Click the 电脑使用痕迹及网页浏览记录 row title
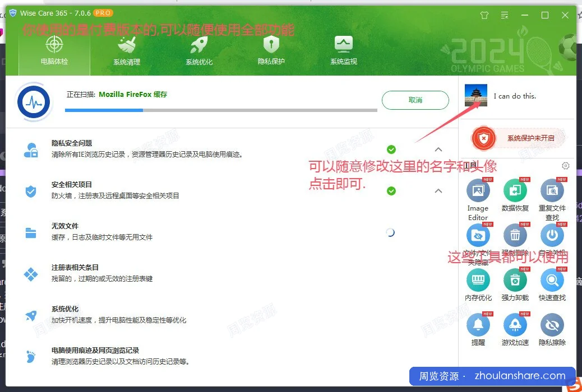The image size is (582, 392). 95,351
